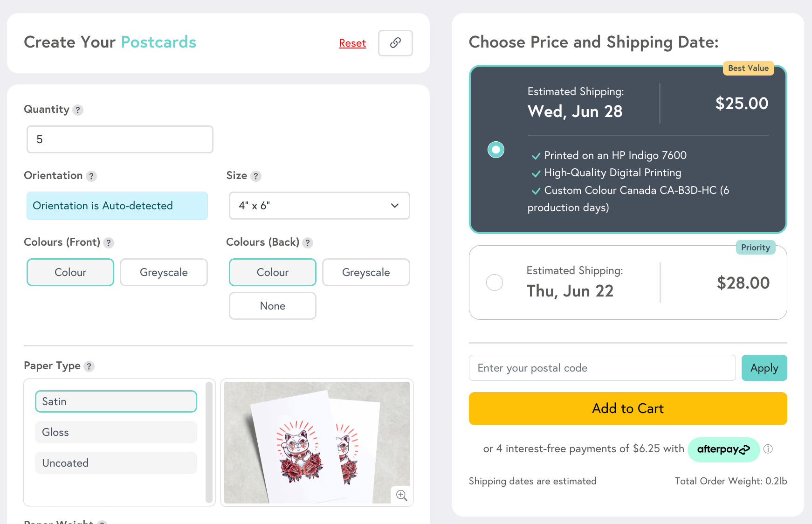Click the share link icon
Viewport: 812px width, 524px height.
click(395, 43)
